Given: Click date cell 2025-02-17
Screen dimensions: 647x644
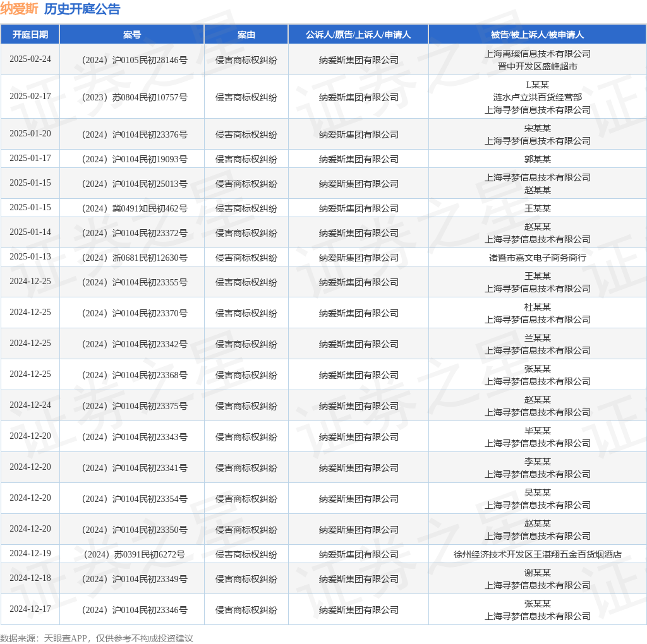Looking at the screenshot, I should pos(30,96).
